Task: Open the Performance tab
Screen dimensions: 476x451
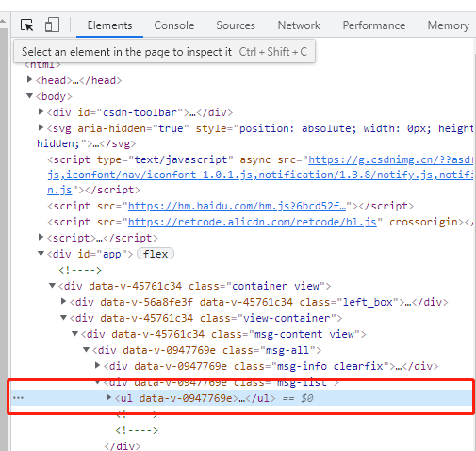Action: click(x=374, y=25)
